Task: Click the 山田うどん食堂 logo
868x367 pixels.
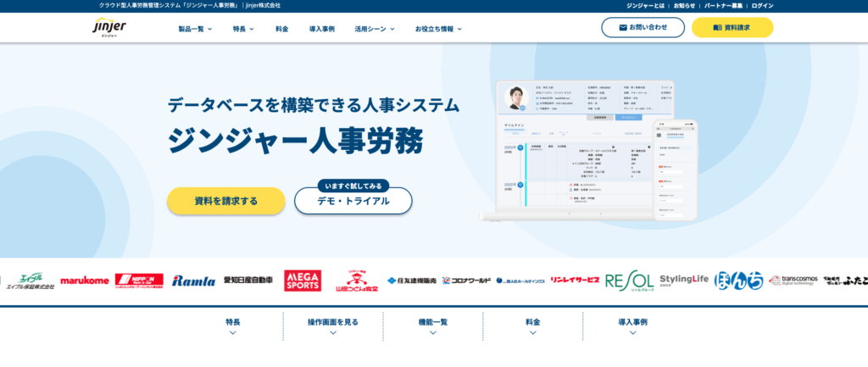Action: pos(357,281)
